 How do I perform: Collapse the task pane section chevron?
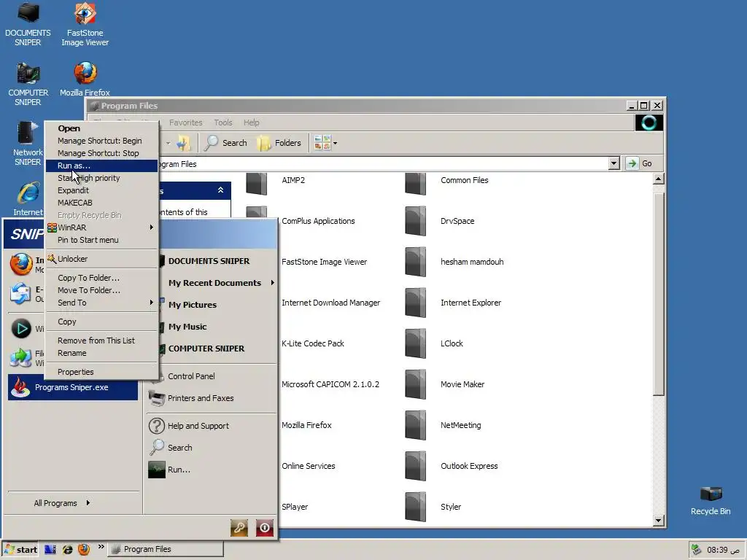tap(220, 190)
